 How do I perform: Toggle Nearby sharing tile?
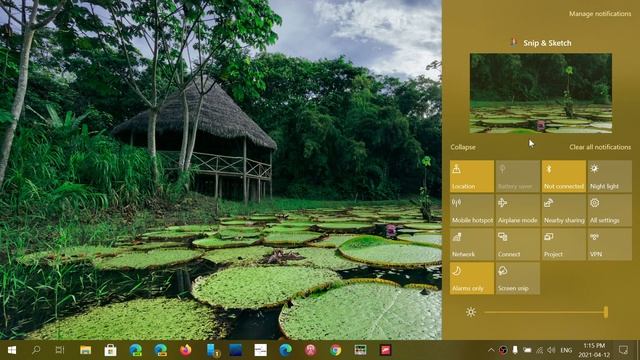[x=564, y=210]
